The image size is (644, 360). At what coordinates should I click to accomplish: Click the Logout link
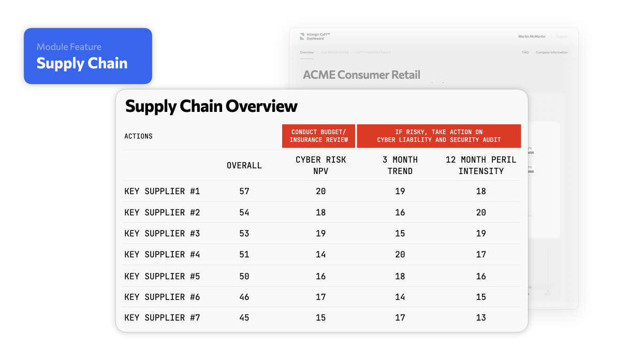[562, 36]
